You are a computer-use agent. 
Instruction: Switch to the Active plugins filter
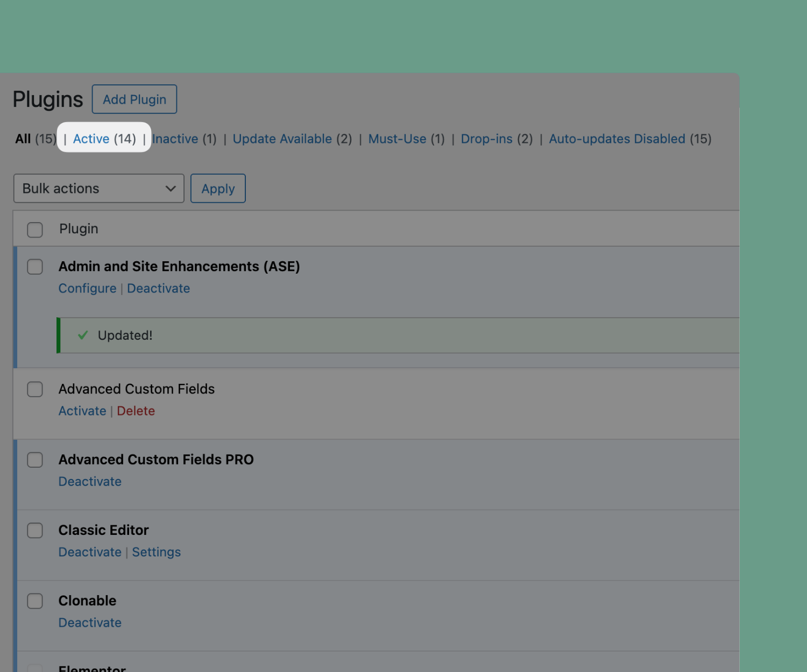tap(91, 139)
